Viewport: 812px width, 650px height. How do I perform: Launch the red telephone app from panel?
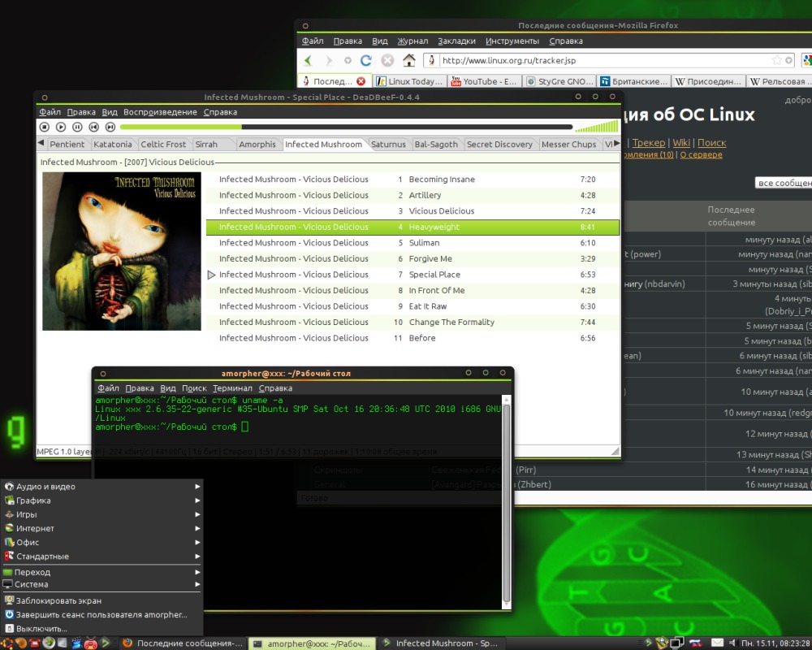click(x=35, y=643)
